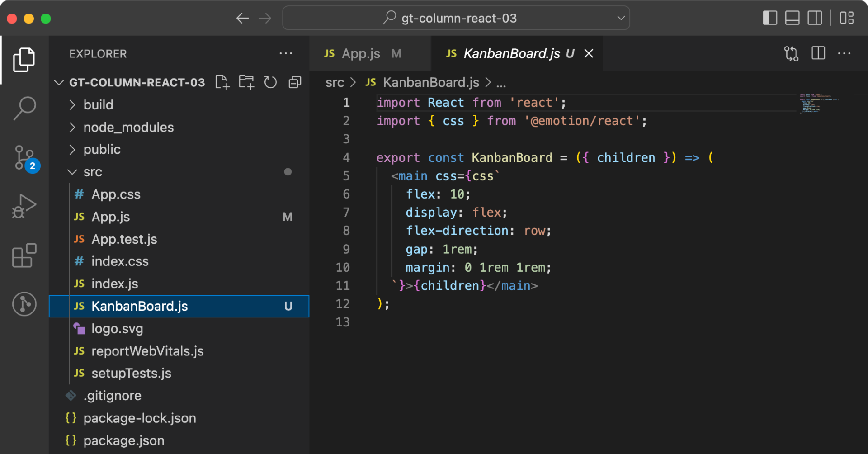
Task: Open App.test.js in the explorer
Action: click(179, 239)
